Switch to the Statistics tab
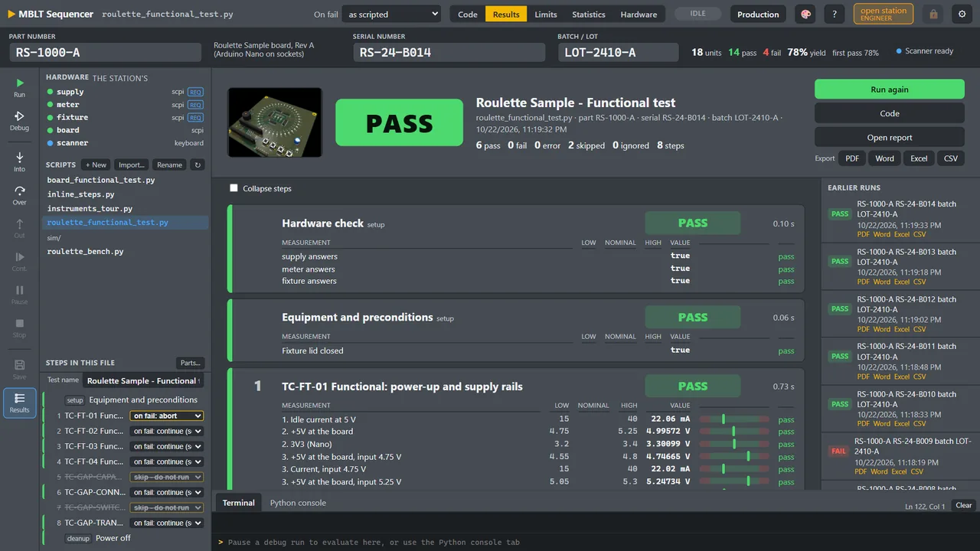Viewport: 980px width, 551px height. 589,14
